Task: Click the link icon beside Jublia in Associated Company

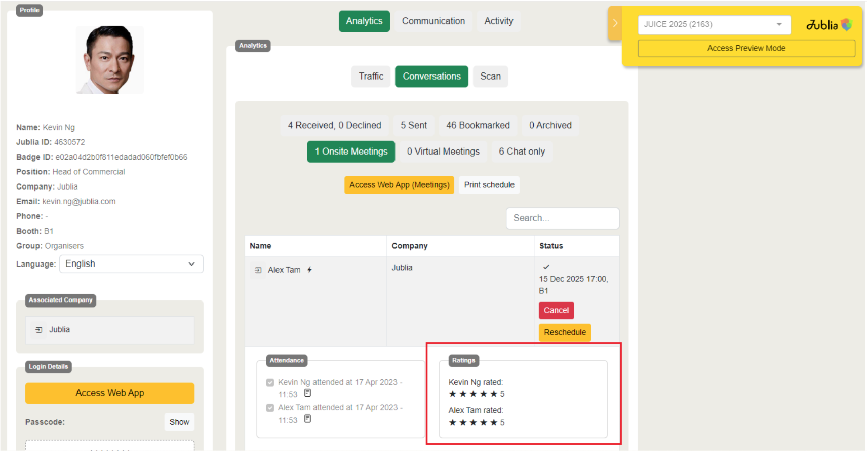Action: (38, 330)
